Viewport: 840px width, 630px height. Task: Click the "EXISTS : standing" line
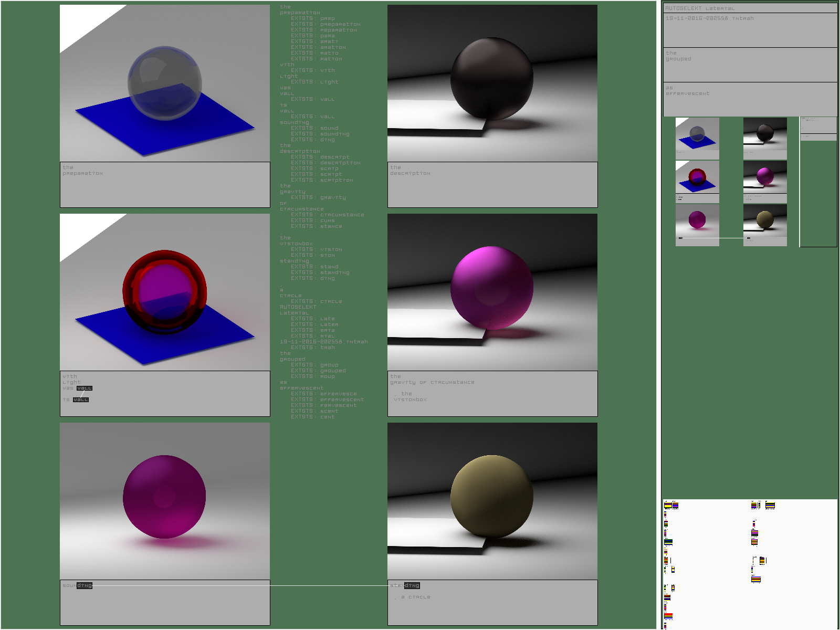(x=320, y=272)
